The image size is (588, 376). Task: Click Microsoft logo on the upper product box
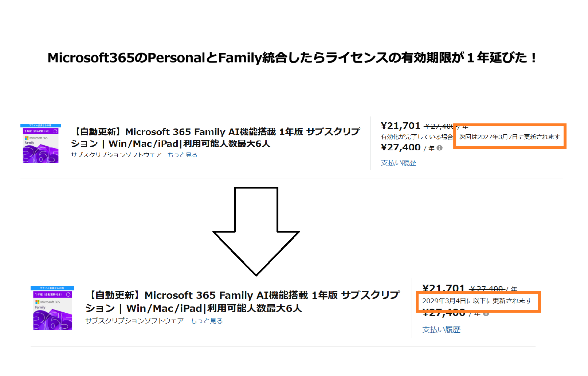tap(27, 138)
